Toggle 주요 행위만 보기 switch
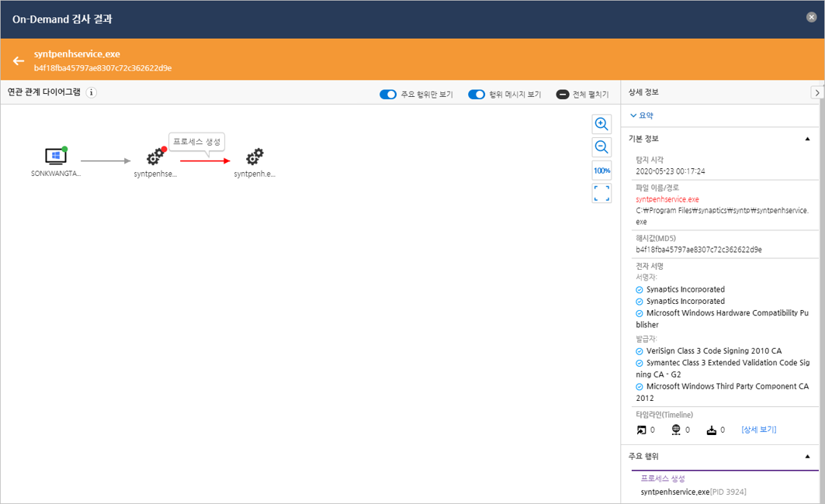This screenshot has height=504, width=825. [x=388, y=95]
